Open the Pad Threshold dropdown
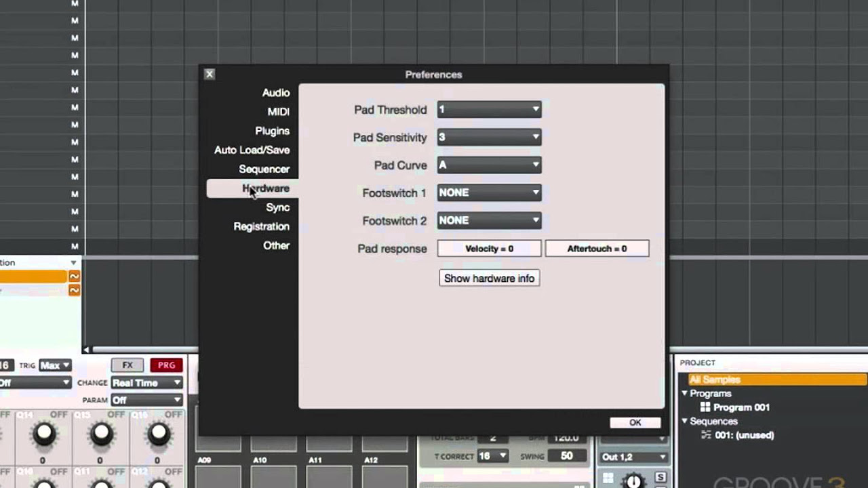 click(488, 109)
